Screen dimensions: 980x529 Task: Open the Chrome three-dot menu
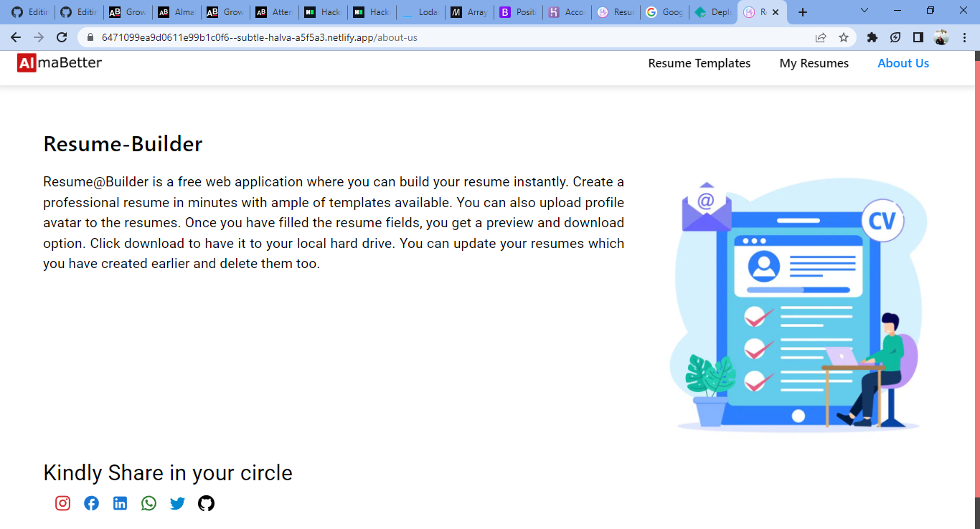964,37
